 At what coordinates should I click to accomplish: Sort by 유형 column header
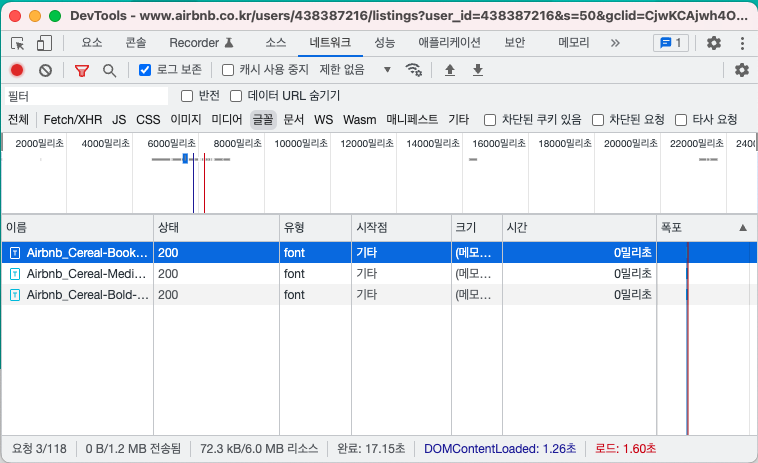pyautogui.click(x=315, y=228)
